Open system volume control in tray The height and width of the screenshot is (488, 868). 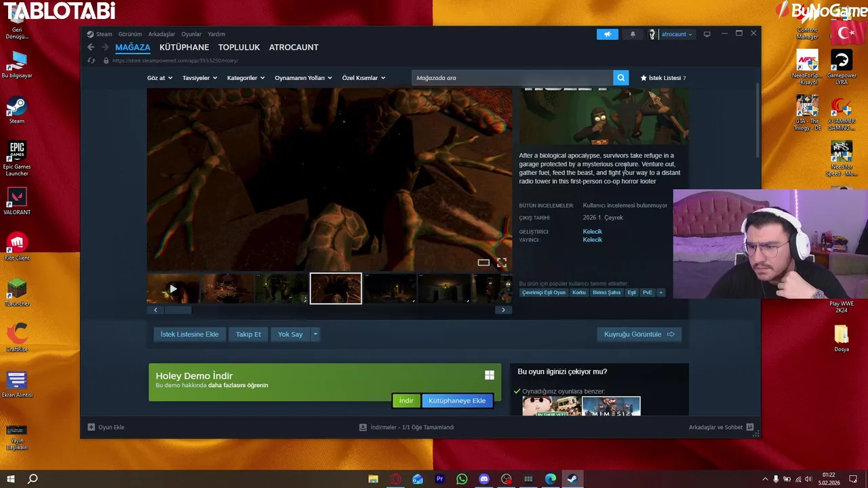tap(809, 479)
